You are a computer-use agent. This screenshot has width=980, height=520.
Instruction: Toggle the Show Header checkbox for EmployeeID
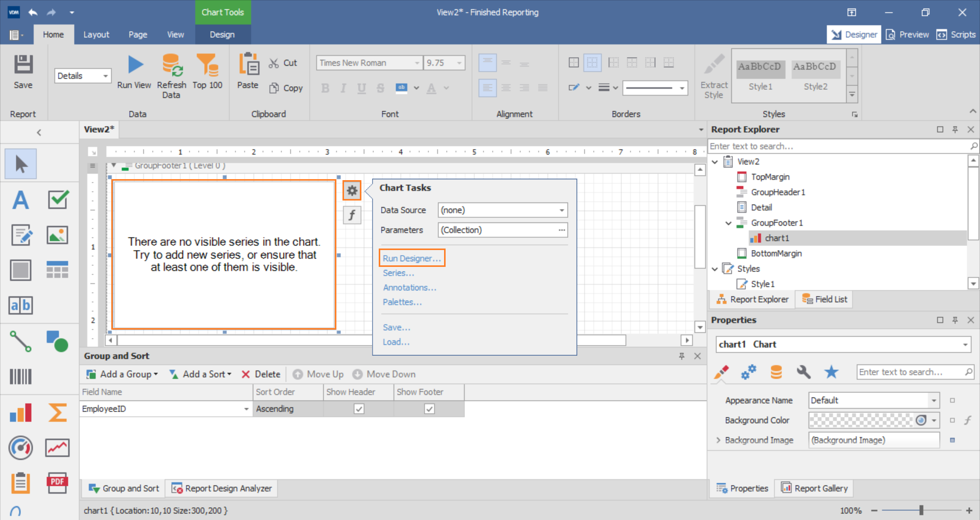(359, 409)
